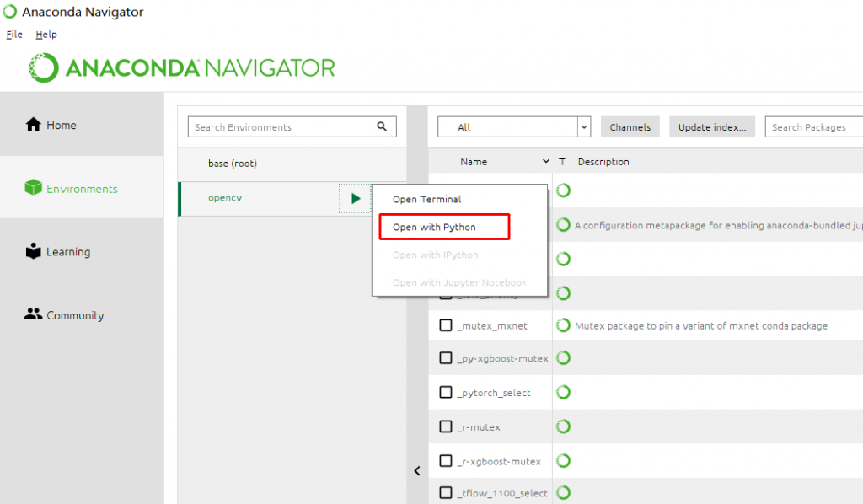The width and height of the screenshot is (863, 504).
Task: Check the _mutex_mxnet package checkbox
Action: [x=446, y=325]
